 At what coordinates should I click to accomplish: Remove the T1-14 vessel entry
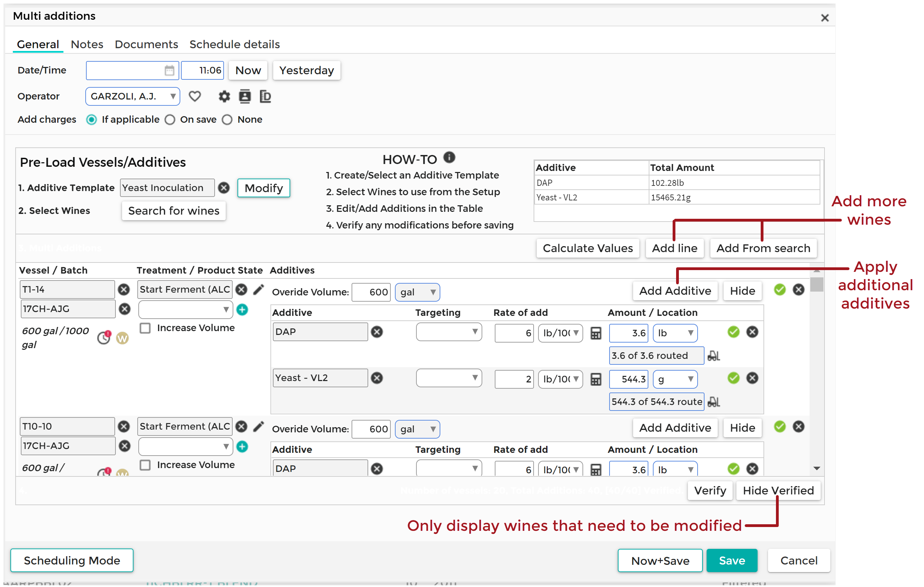(x=123, y=290)
